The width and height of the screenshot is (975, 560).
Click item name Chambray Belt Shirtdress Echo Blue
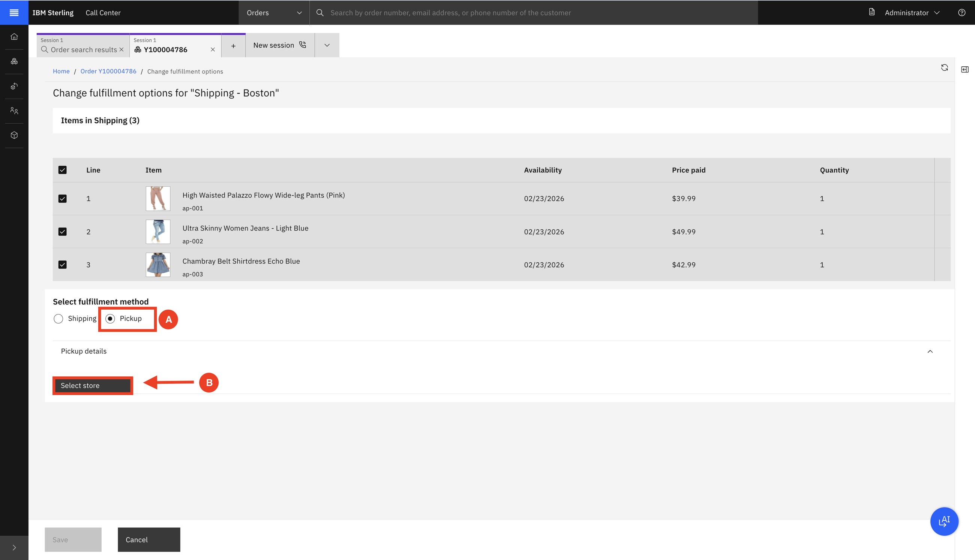[241, 261]
